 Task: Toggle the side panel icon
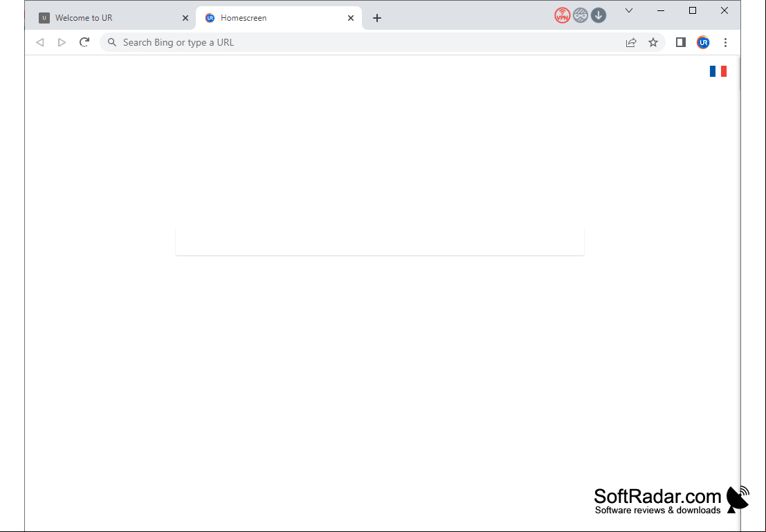coord(680,42)
